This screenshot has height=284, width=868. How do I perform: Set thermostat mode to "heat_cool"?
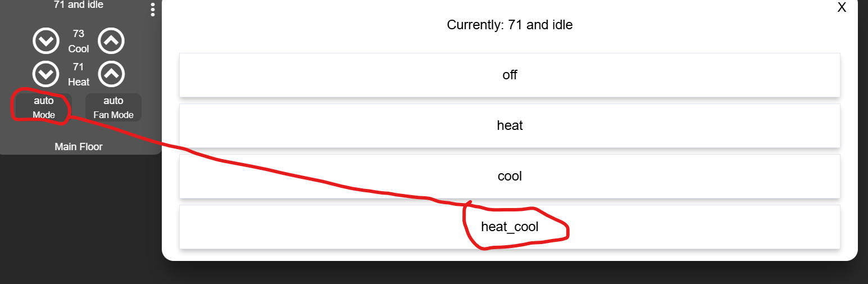(510, 227)
